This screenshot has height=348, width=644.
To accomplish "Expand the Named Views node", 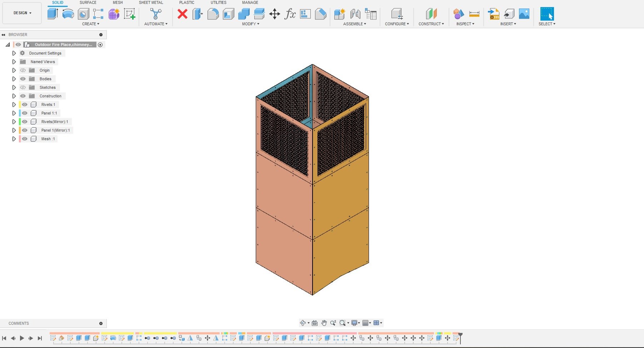I will click(14, 62).
